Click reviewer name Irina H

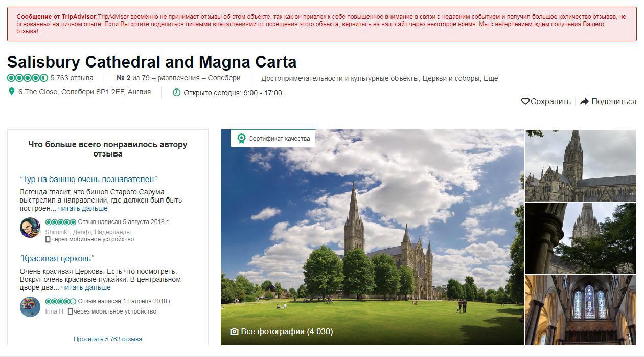pyautogui.click(x=54, y=311)
